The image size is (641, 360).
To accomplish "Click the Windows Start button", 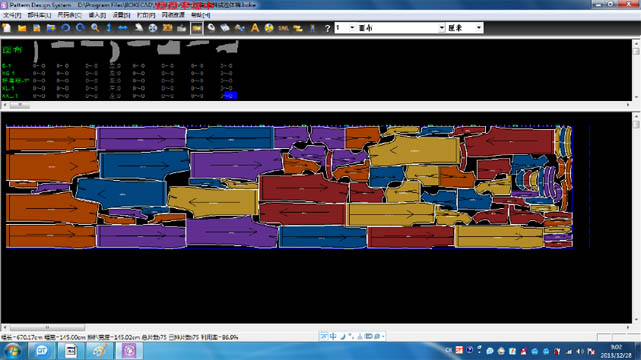I will tap(13, 351).
